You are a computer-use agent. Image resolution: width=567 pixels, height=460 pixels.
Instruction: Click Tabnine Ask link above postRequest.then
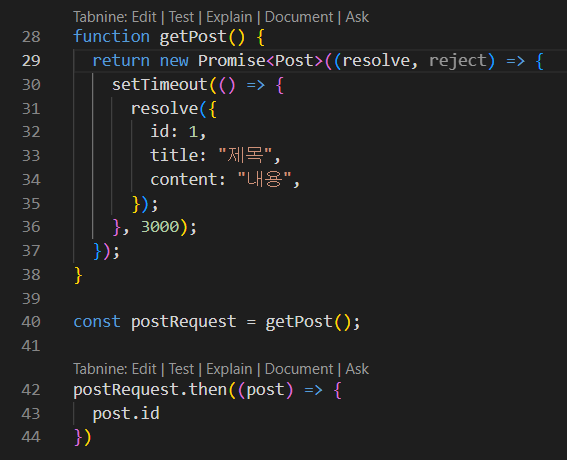click(357, 369)
